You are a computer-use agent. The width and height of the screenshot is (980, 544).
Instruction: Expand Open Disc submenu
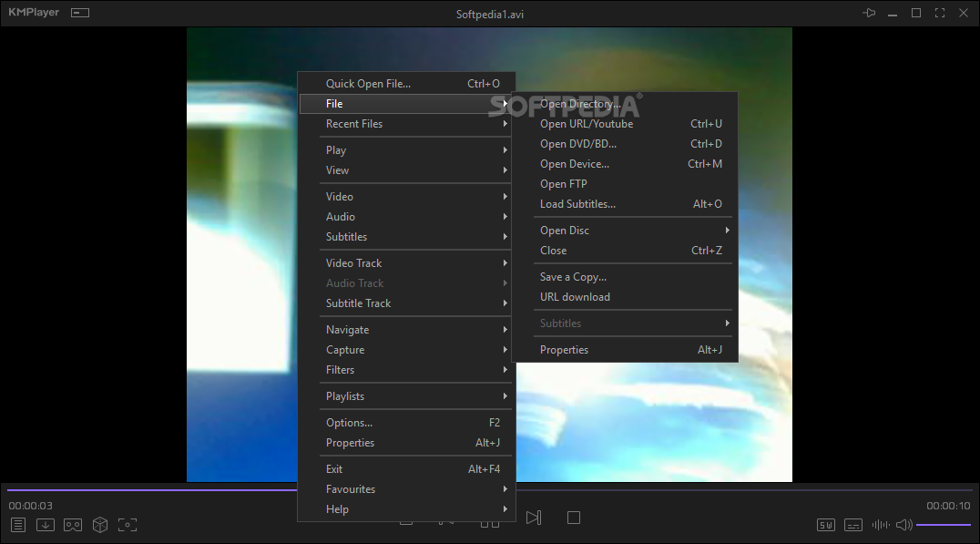[625, 231]
